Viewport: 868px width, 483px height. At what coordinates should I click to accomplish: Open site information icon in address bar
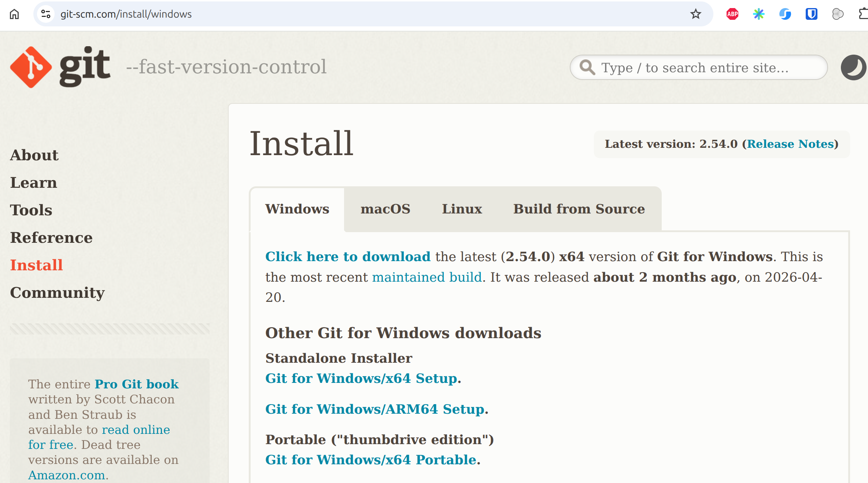click(x=46, y=14)
